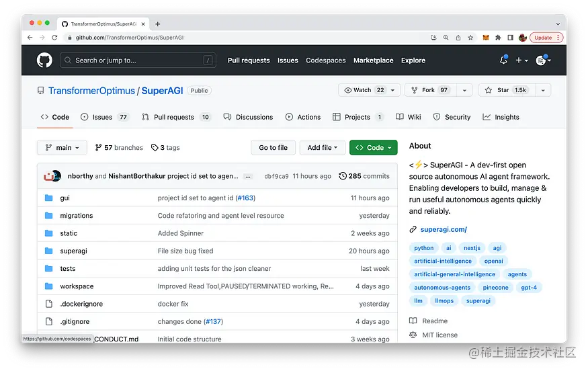Share this page from the address bar
The image size is (588, 371).
pyautogui.click(x=458, y=38)
